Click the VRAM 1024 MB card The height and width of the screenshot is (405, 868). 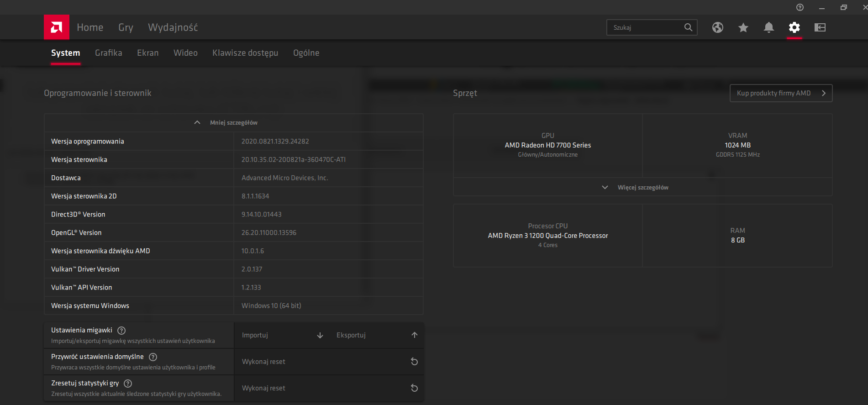[737, 145]
